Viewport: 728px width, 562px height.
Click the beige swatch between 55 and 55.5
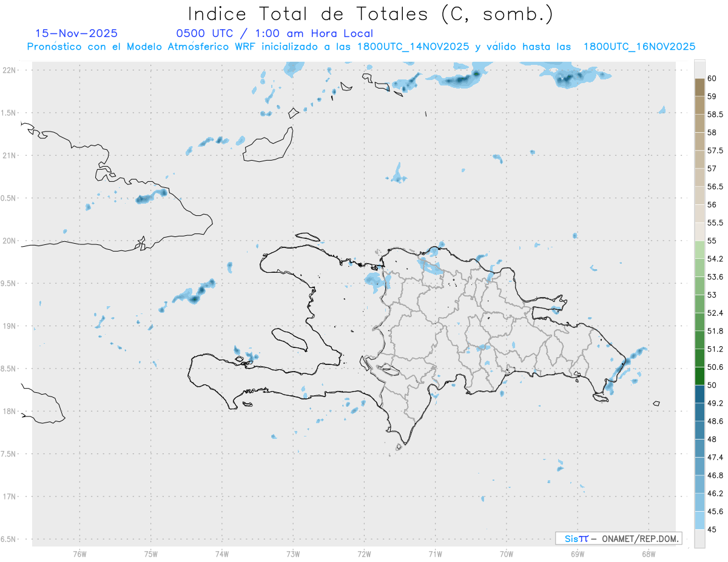coord(699,232)
